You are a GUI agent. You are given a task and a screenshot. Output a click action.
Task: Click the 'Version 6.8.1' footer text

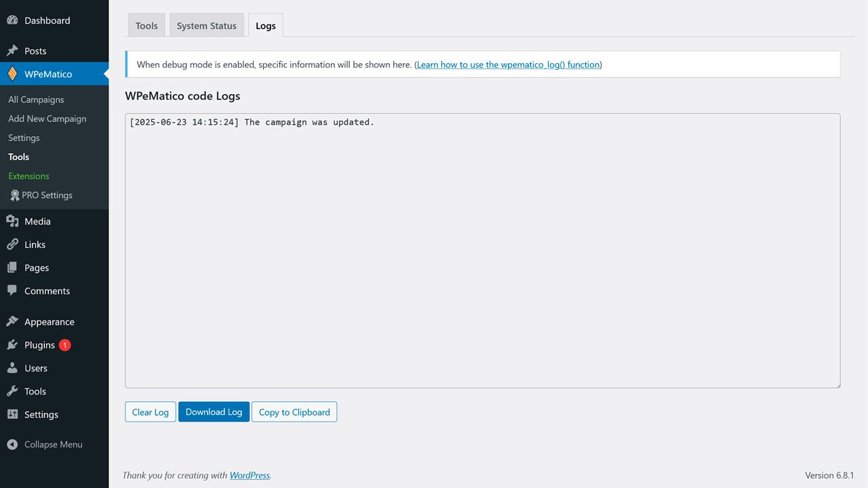point(829,475)
